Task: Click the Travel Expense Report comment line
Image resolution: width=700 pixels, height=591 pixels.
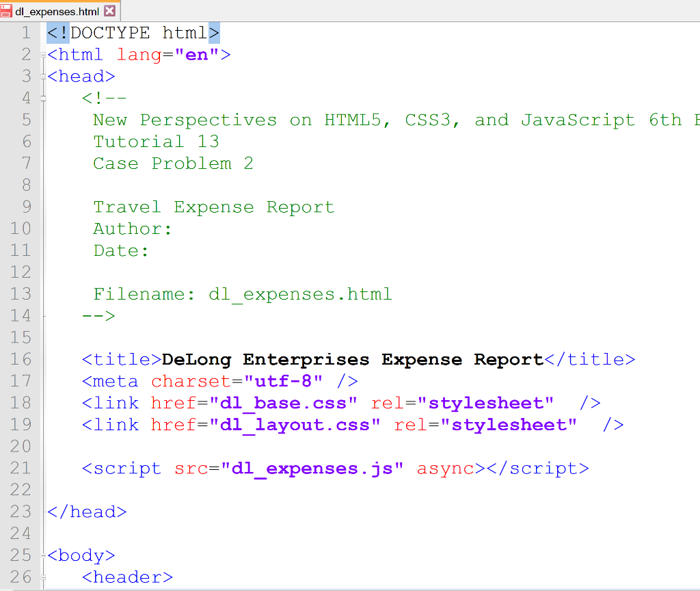Action: tap(214, 207)
